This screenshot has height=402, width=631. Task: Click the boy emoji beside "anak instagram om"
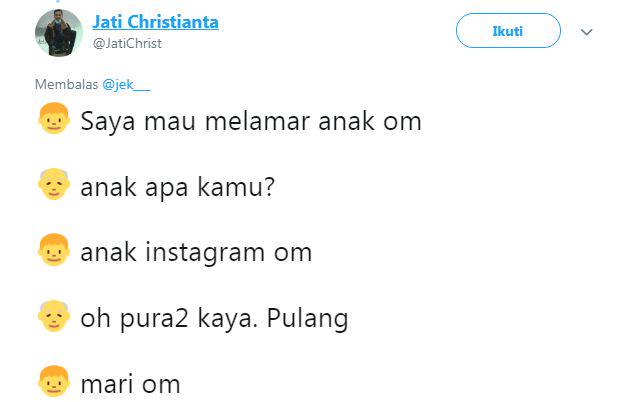point(52,252)
